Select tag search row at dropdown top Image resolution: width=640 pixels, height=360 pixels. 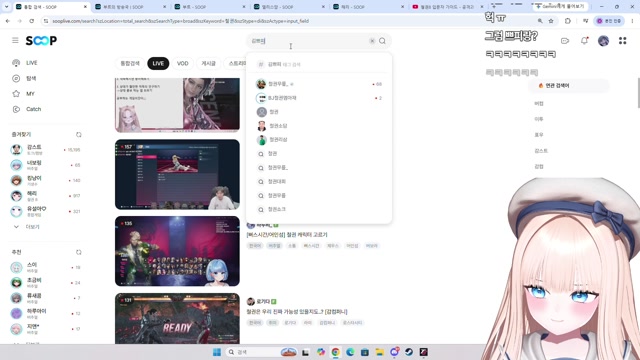pos(319,64)
